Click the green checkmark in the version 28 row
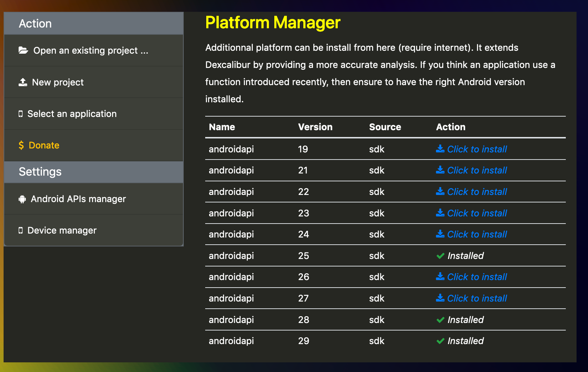 coord(440,320)
